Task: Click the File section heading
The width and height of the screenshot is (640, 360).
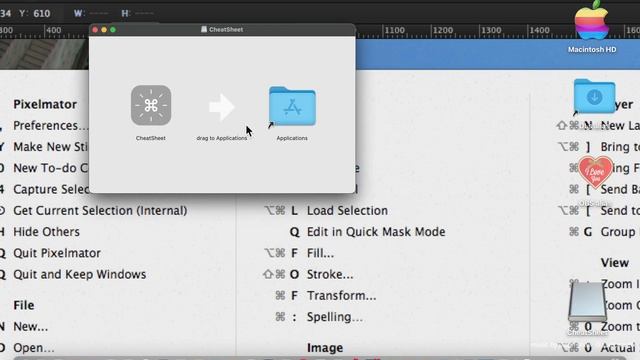Action: point(24,305)
